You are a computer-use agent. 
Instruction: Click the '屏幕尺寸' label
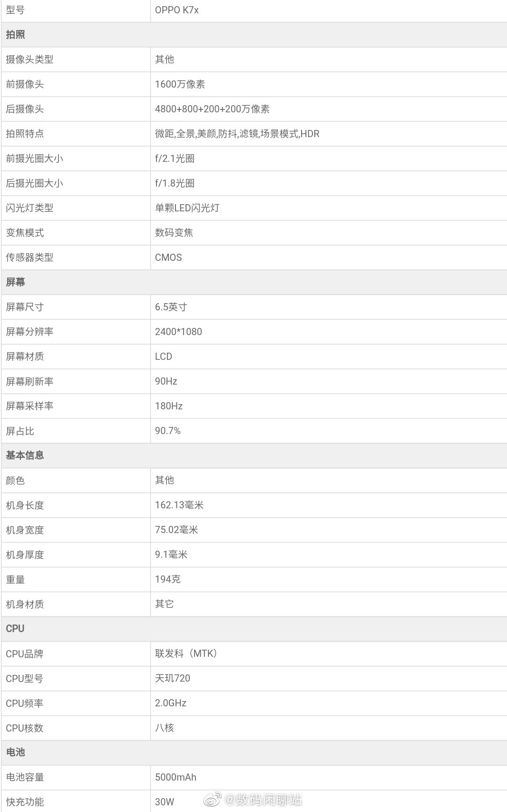[25, 307]
